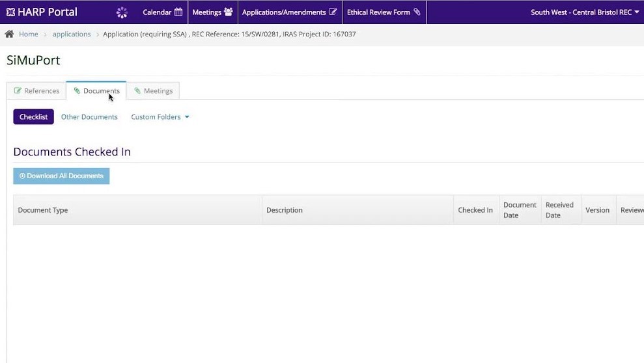Open the Custom Folders dropdown
The width and height of the screenshot is (644, 363).
[x=160, y=117]
